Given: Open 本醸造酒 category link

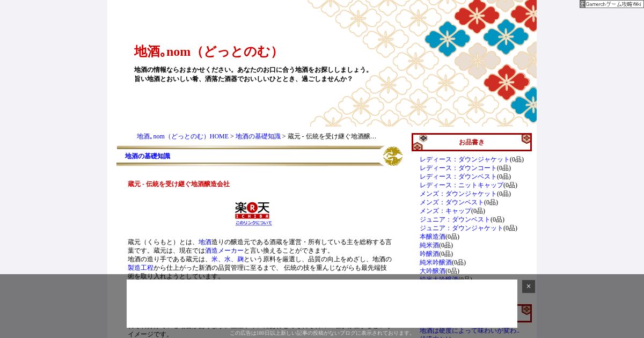Looking at the screenshot, I should pyautogui.click(x=433, y=237).
